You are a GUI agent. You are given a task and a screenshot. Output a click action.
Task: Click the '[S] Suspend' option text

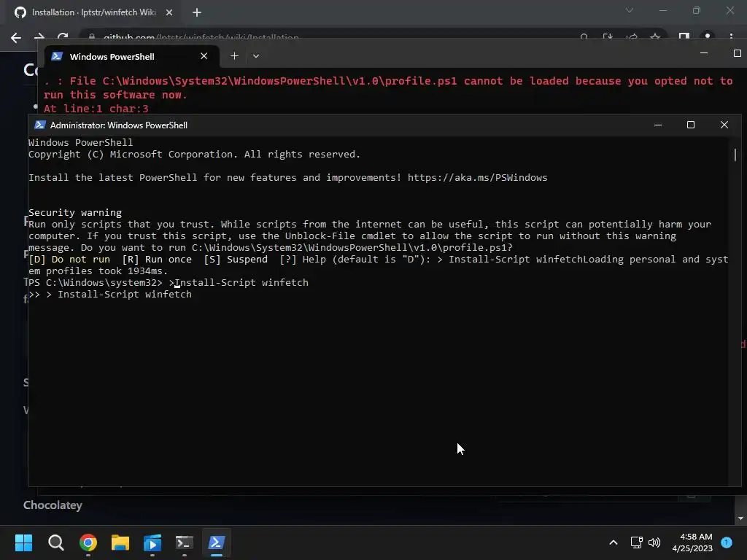click(x=236, y=260)
